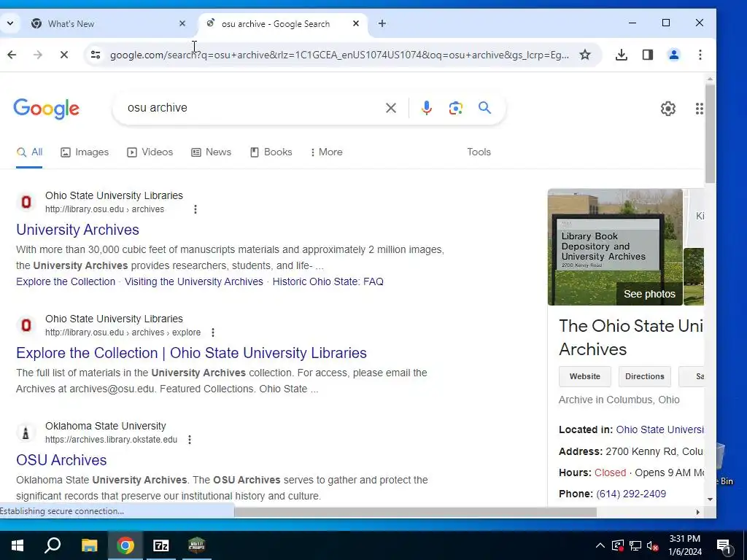747x560 pixels.
Task: Open the Tools search options
Action: coord(479,152)
